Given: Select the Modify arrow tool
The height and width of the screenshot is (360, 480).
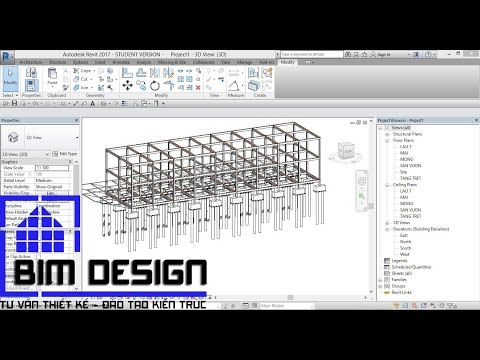Looking at the screenshot, I should tap(10, 78).
